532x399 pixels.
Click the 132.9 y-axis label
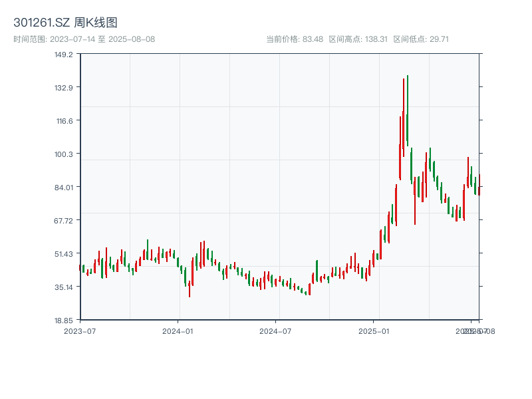click(x=64, y=87)
